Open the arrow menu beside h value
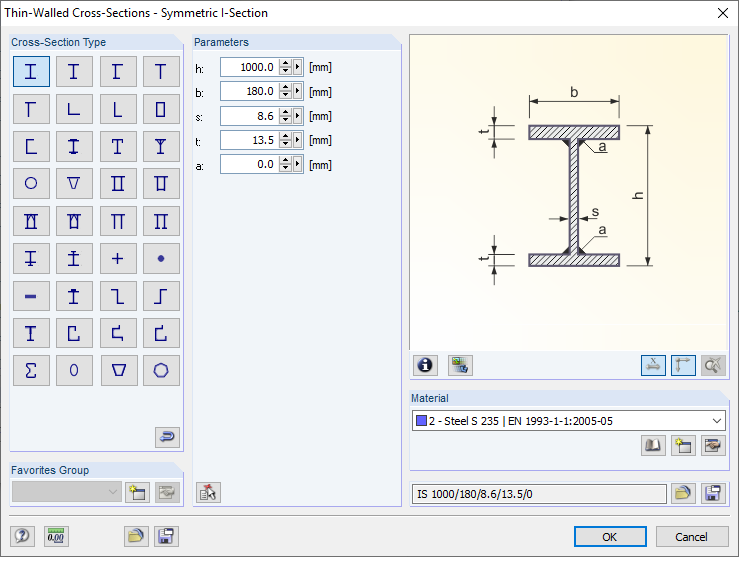Image resolution: width=739 pixels, height=580 pixels. click(297, 67)
